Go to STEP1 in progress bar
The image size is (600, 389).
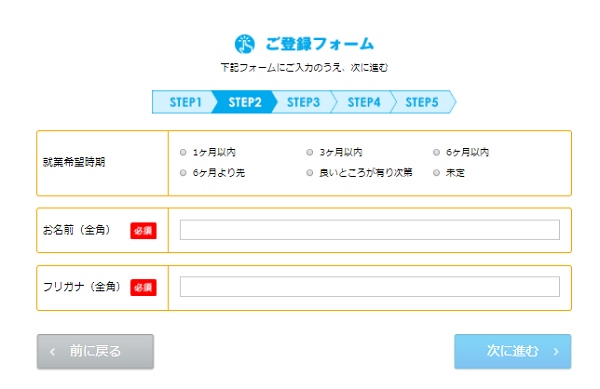185,102
